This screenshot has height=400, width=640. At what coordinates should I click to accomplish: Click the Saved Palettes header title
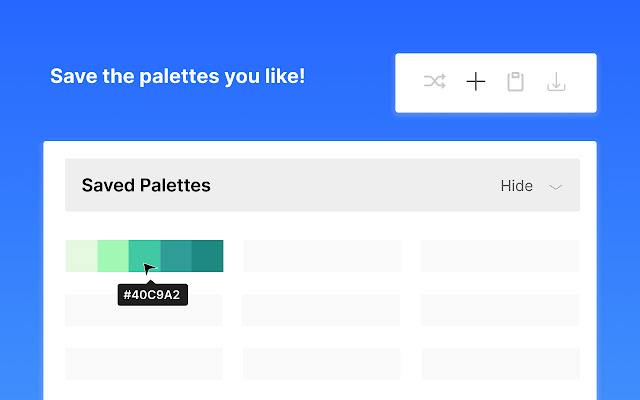point(146,185)
